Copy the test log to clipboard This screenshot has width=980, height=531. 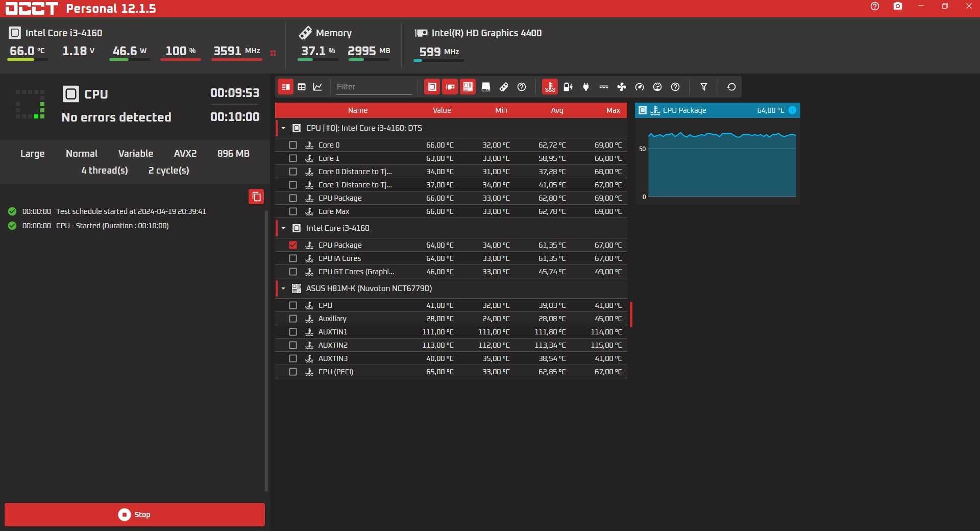(x=256, y=197)
